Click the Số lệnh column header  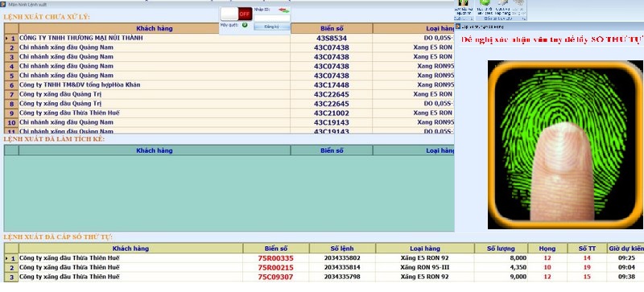[342, 248]
